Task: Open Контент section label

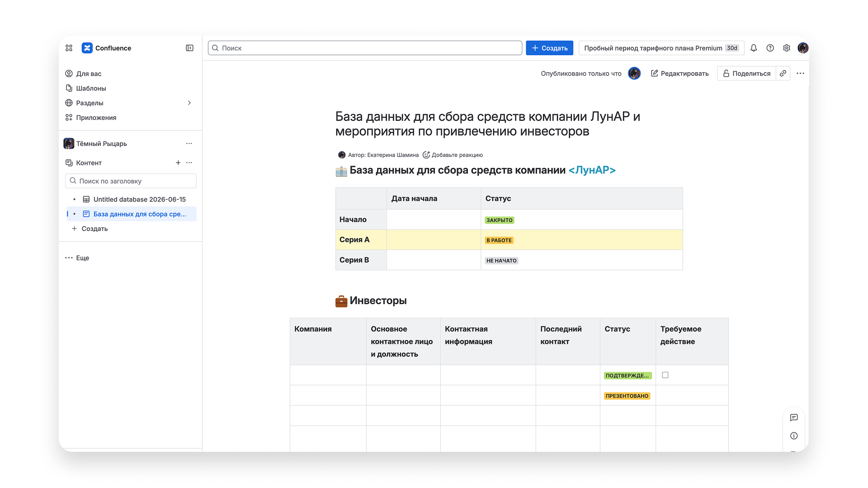Action: click(89, 163)
